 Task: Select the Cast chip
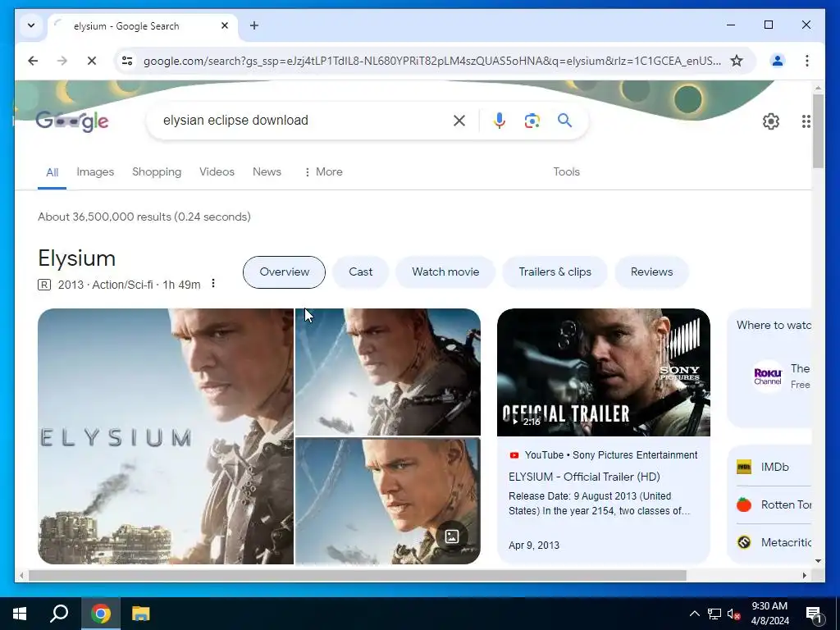361,272
